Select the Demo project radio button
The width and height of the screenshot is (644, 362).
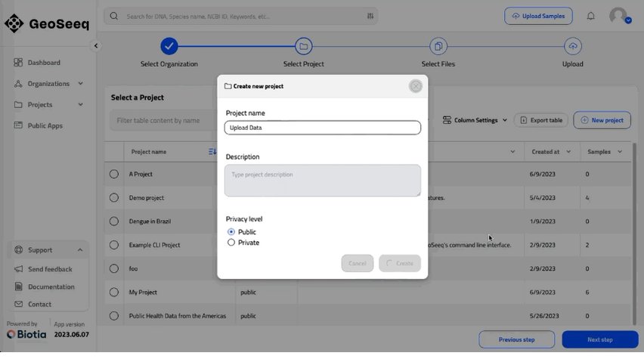pos(114,198)
